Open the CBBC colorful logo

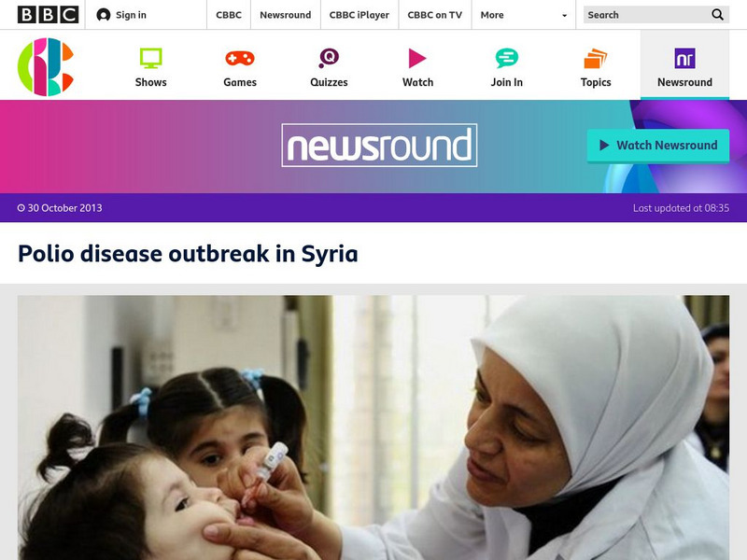46,66
